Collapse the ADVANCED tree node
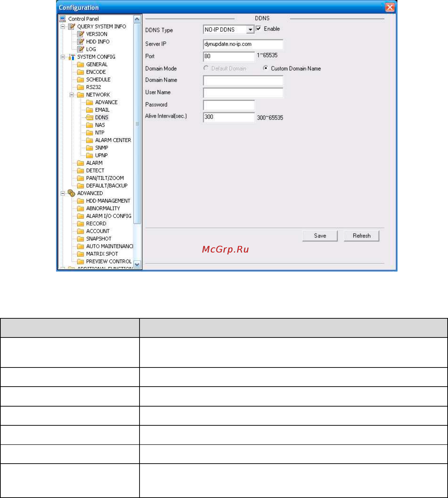Viewport: 448px width, 498px height. point(63,193)
